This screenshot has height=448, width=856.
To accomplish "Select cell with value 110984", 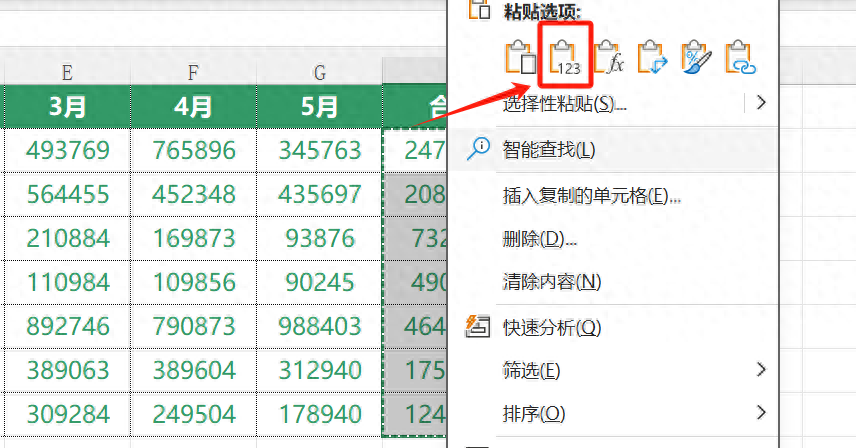I will click(67, 283).
